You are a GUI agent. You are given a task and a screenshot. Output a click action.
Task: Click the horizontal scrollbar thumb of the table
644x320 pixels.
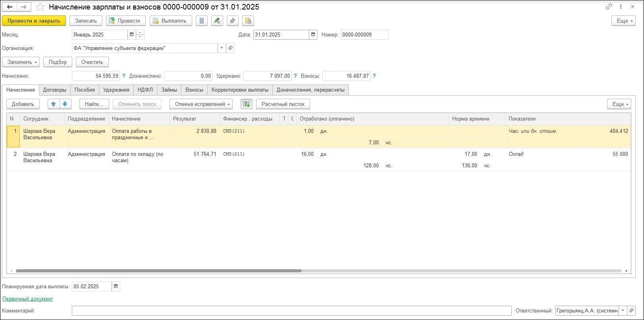(x=158, y=271)
